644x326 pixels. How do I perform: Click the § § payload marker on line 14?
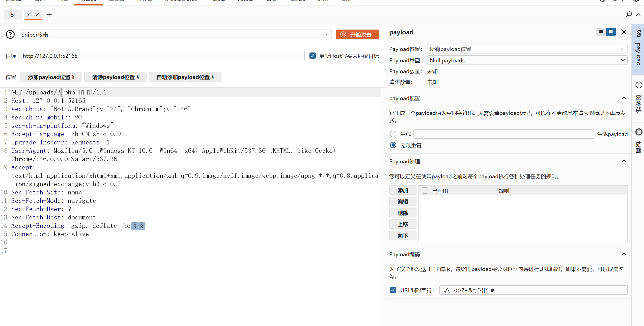[x=138, y=226]
